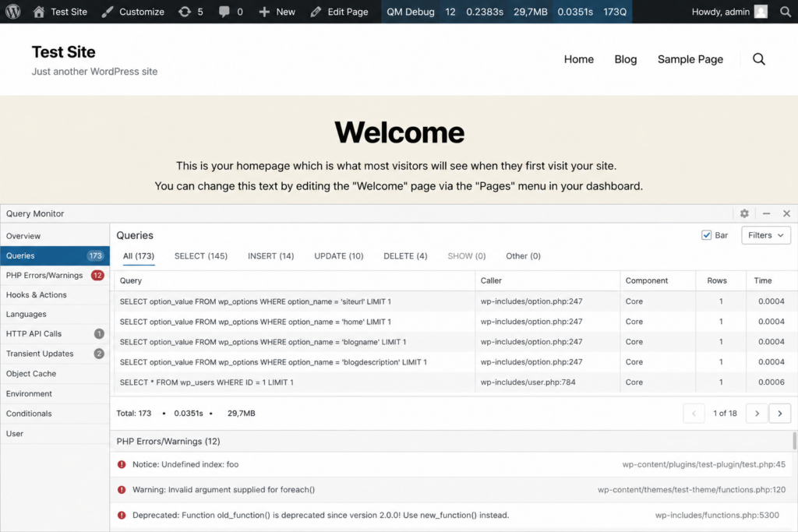
Task: Click the 29,7MB memory item in admin bar
Action: 530,11
